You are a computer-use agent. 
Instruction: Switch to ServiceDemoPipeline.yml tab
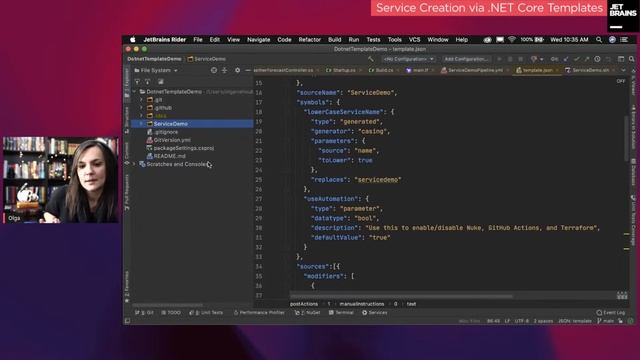point(475,70)
